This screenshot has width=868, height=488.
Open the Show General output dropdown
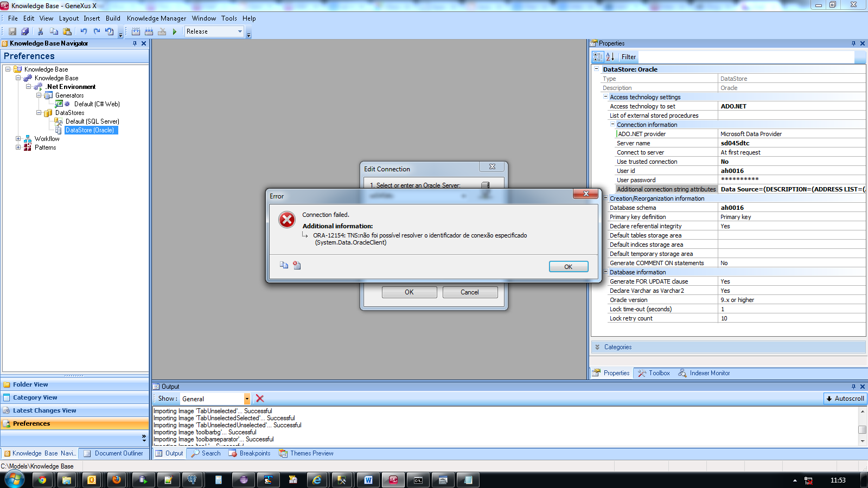tap(247, 399)
